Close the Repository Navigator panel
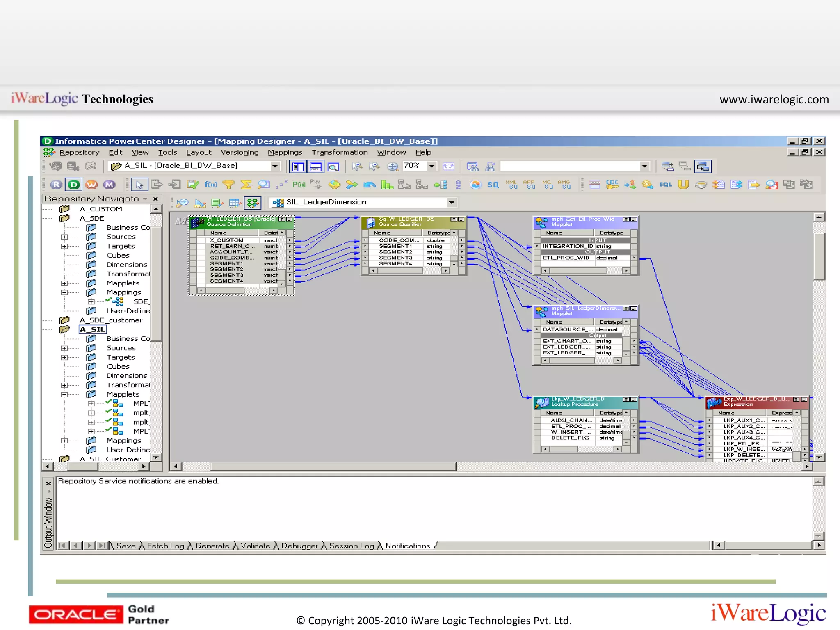Image resolution: width=840 pixels, height=630 pixels. (x=155, y=199)
